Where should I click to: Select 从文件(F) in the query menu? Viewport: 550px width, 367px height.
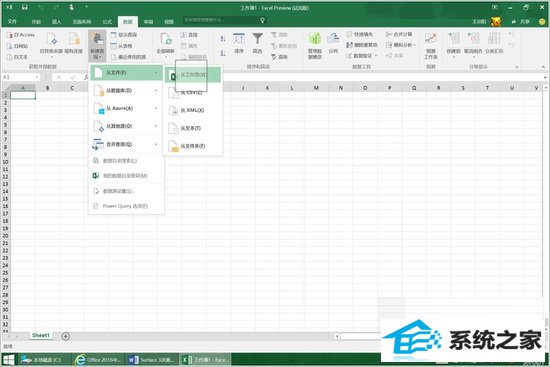point(126,73)
